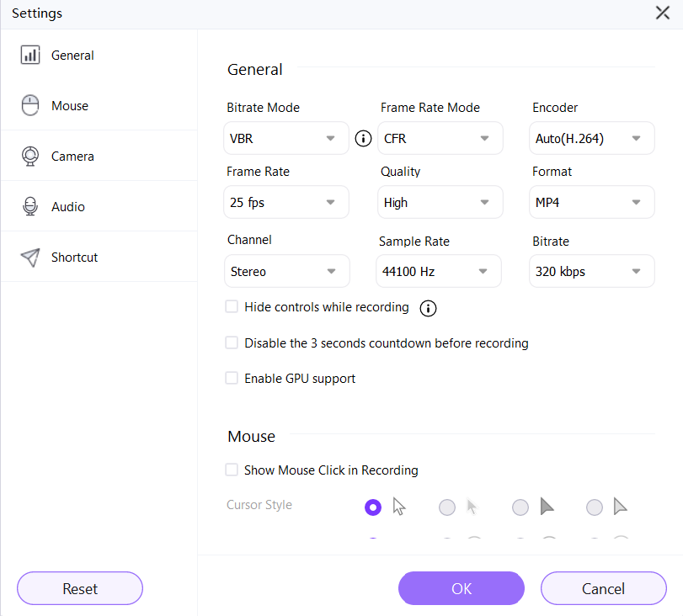This screenshot has height=616, width=683.
Task: Go to the Mouse settings tab
Action: (99, 105)
